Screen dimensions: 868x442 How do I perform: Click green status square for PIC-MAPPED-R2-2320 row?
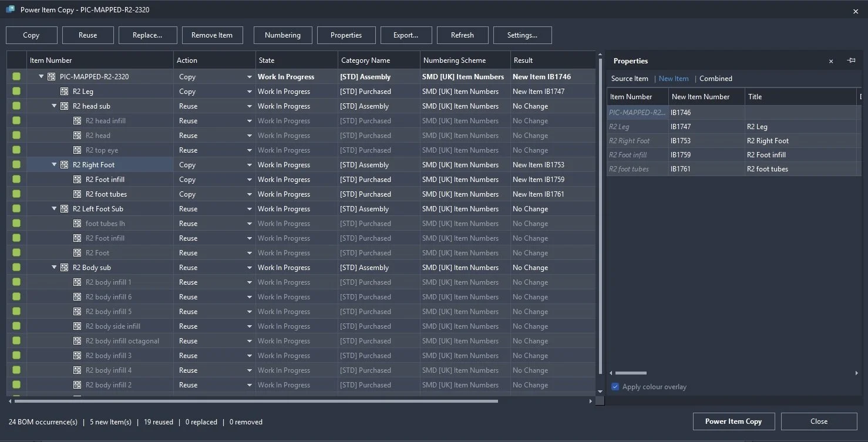point(16,77)
